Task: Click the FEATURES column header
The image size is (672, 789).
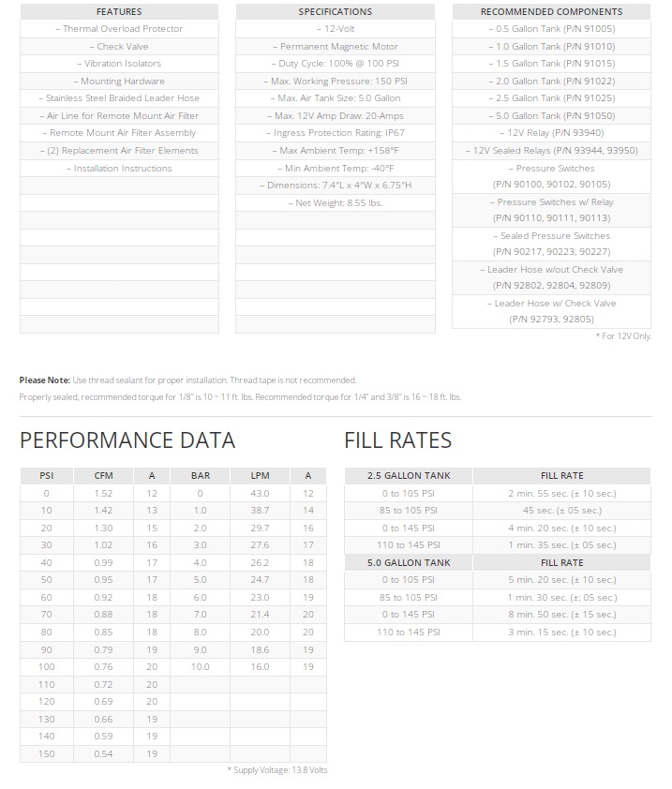Action: coord(119,12)
